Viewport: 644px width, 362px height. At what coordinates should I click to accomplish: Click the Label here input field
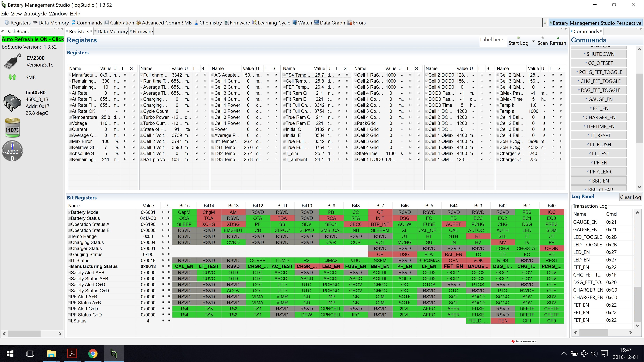[493, 41]
